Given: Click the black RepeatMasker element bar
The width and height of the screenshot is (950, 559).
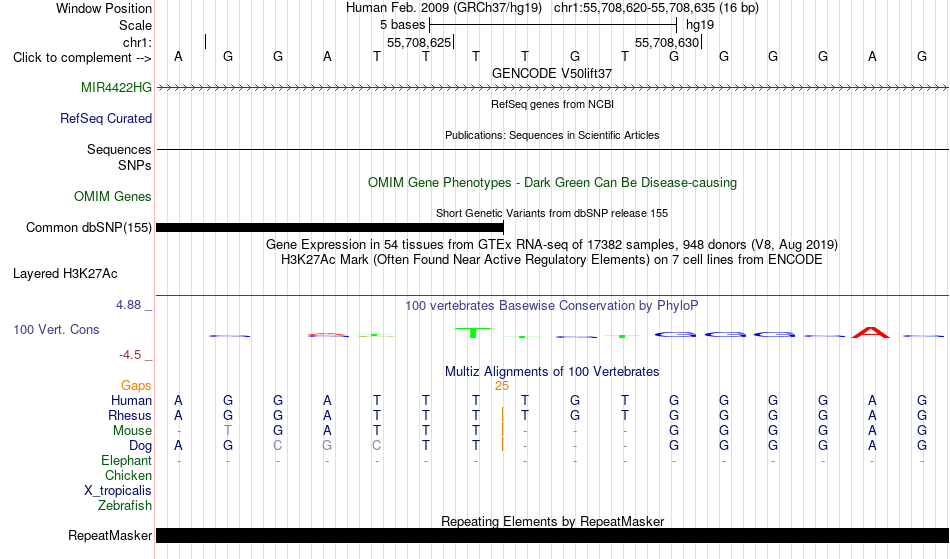Looking at the screenshot, I should tap(553, 535).
